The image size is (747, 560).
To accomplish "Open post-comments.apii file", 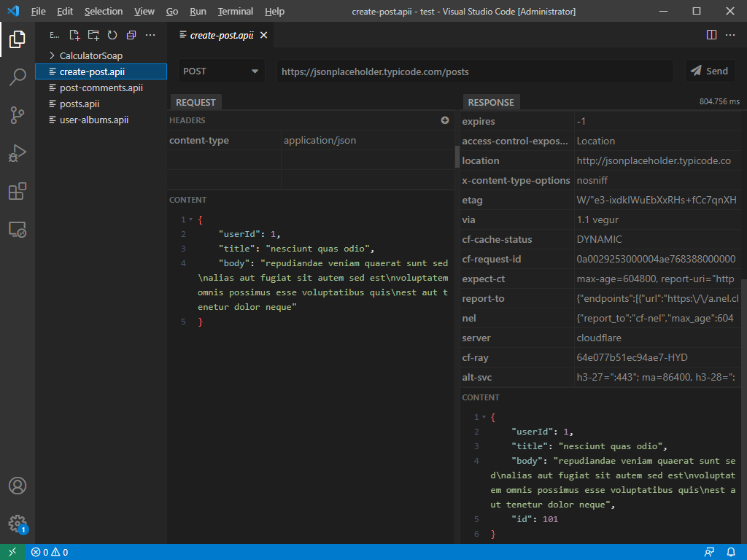I will click(x=101, y=87).
